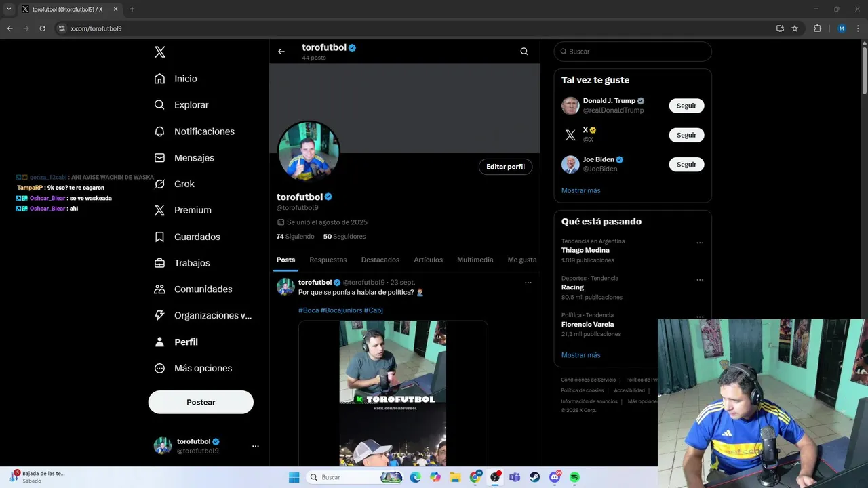868x488 pixels.
Task: Open Chrome's three-dot menu
Action: point(859,28)
